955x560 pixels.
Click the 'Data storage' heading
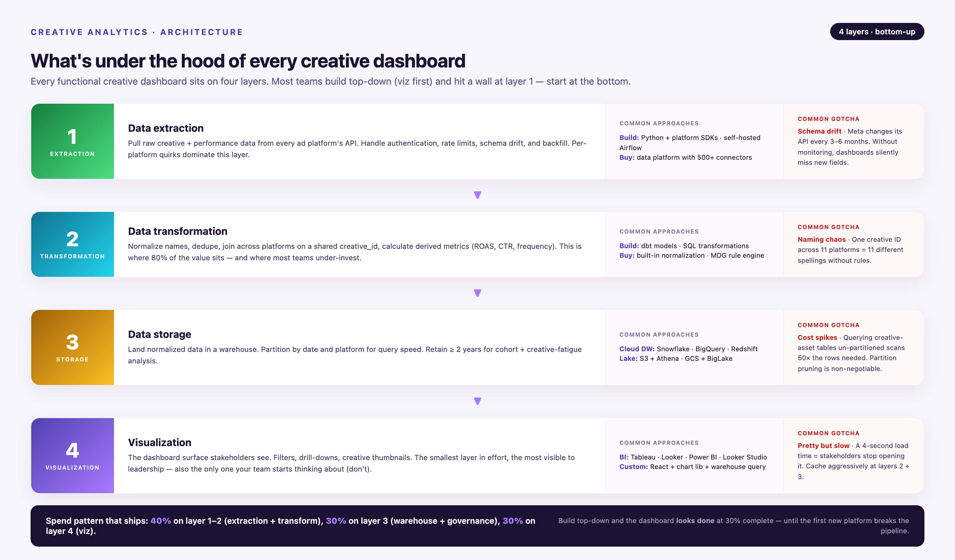coord(159,334)
